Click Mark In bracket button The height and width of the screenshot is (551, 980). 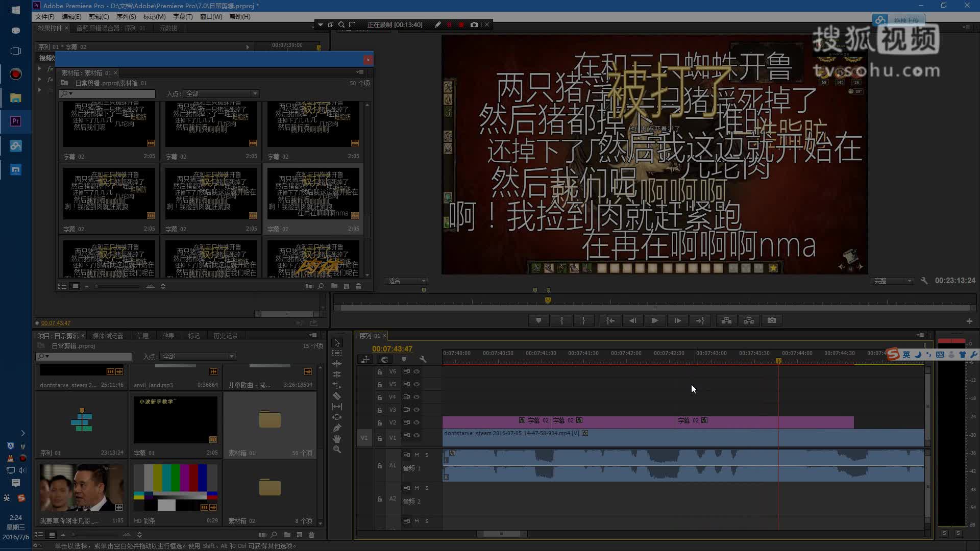pos(561,320)
